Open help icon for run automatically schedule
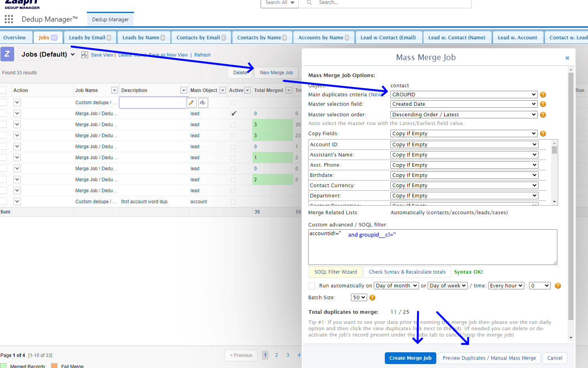This screenshot has width=588, height=368. pos(557,286)
